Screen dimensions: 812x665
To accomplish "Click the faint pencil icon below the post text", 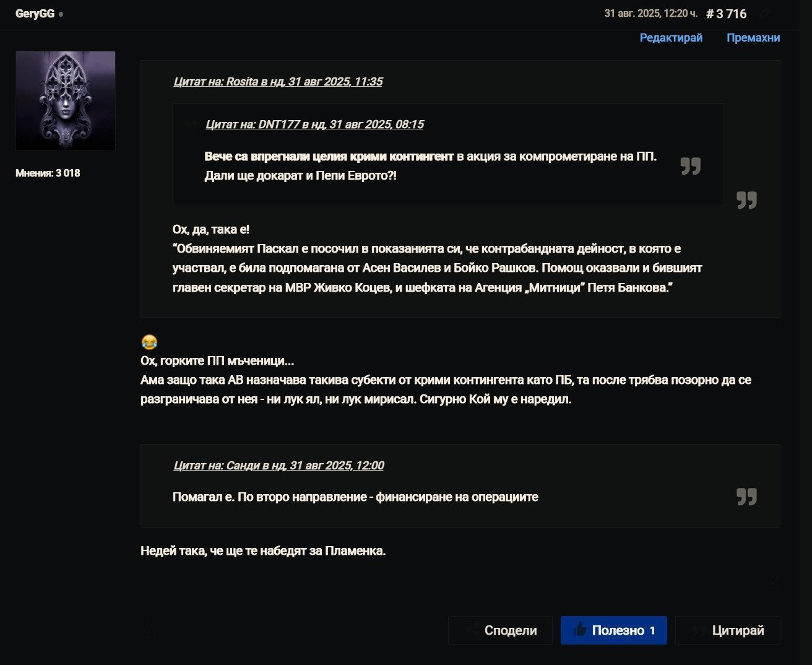I will click(774, 580).
